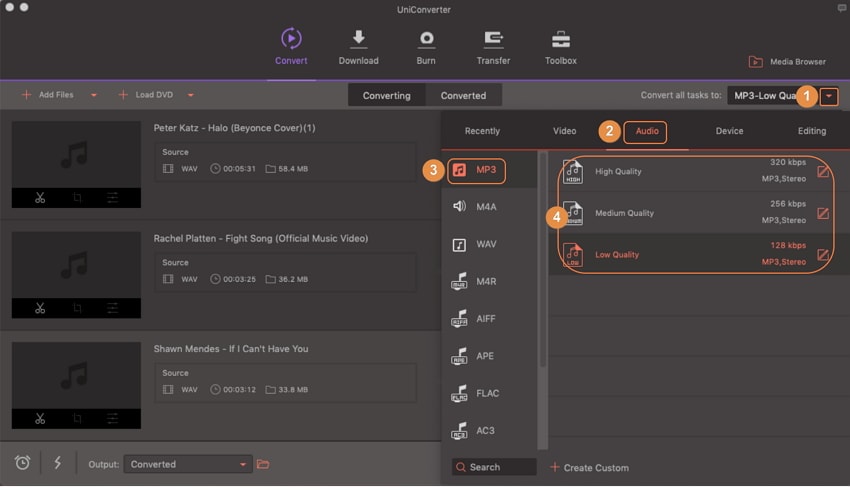Image resolution: width=850 pixels, height=490 pixels.
Task: Trim the Shawn Mendes track
Action: coord(40,418)
